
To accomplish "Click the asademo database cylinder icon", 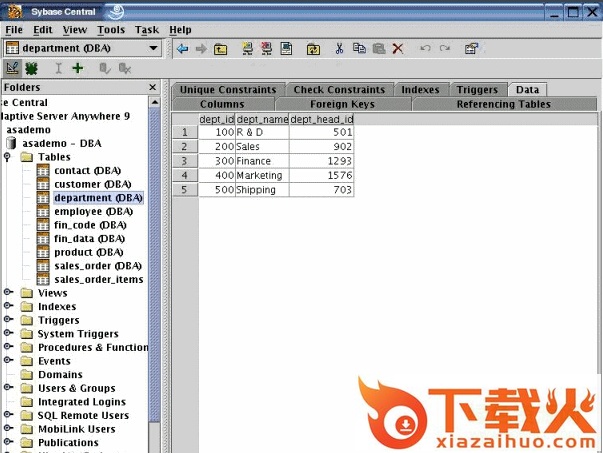I will click(x=12, y=143).
